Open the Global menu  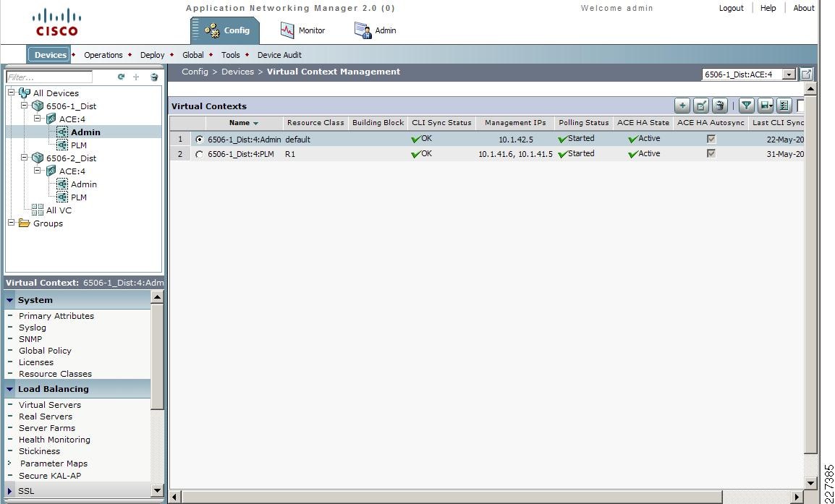[192, 55]
